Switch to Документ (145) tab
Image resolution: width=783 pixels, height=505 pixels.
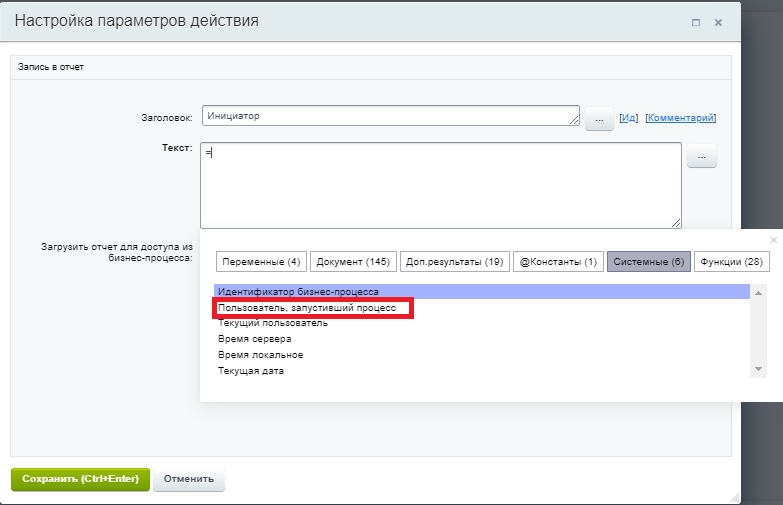coord(353,262)
